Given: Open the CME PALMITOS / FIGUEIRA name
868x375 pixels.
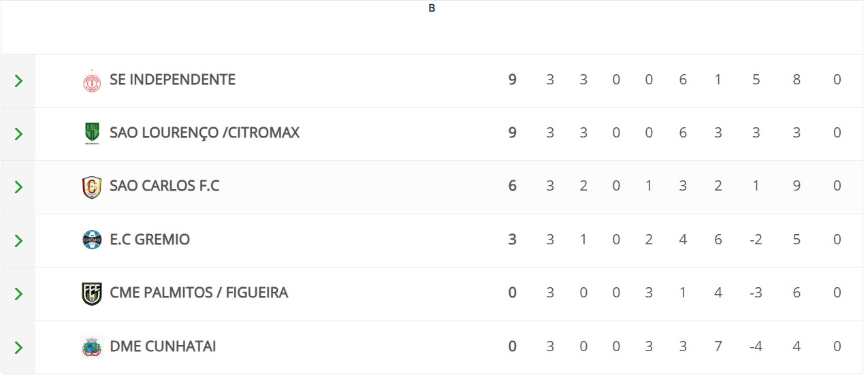Looking at the screenshot, I should 199,293.
